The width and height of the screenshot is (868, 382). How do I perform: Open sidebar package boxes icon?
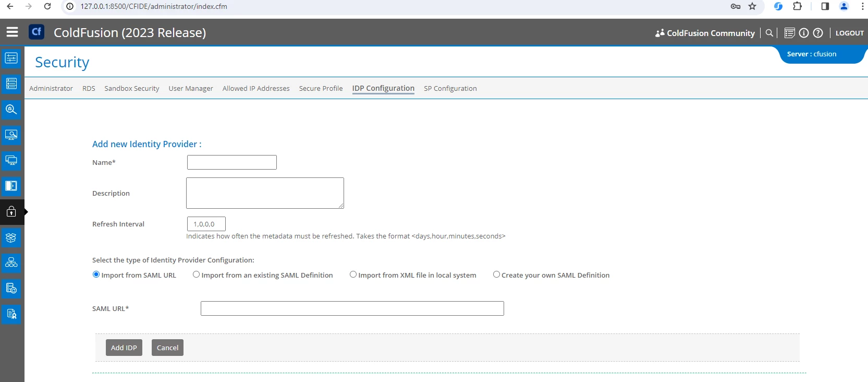click(x=11, y=237)
